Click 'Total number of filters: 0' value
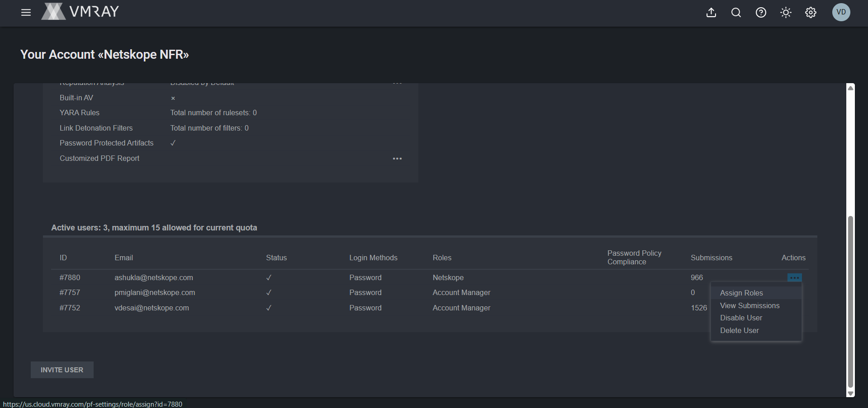 (x=209, y=128)
